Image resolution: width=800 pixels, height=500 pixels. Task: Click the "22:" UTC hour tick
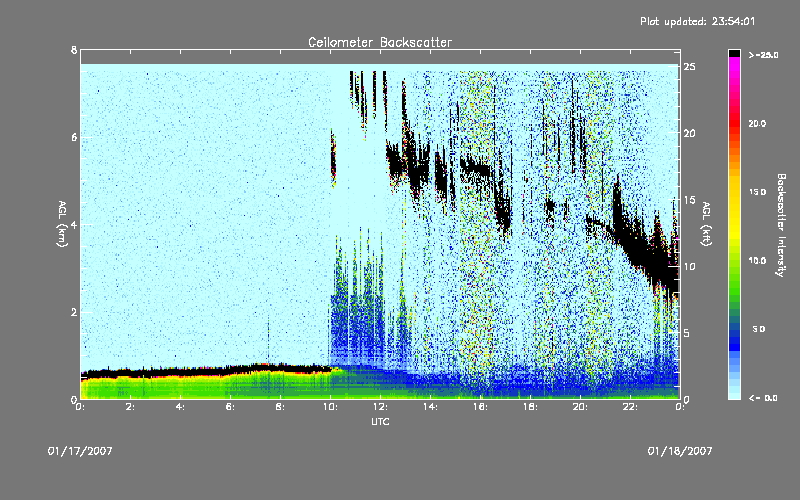click(x=630, y=407)
